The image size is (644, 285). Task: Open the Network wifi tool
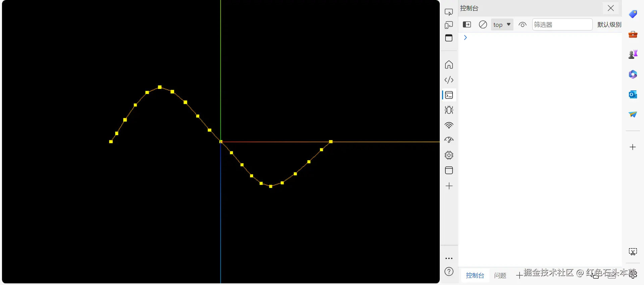click(x=449, y=125)
